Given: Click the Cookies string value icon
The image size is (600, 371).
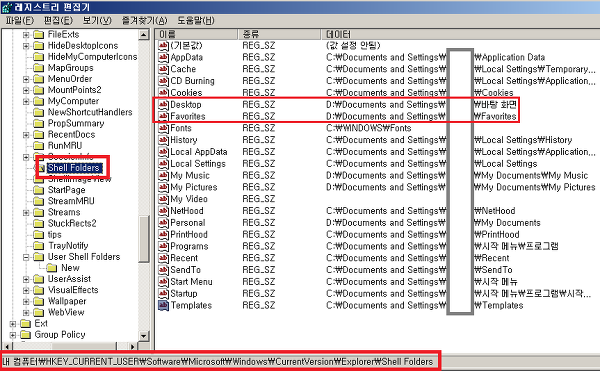Looking at the screenshot, I should click(163, 93).
